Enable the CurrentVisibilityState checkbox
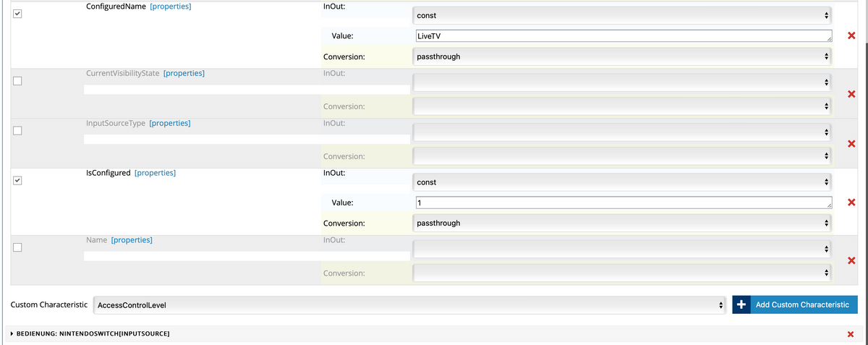The height and width of the screenshot is (345, 868). 18,80
